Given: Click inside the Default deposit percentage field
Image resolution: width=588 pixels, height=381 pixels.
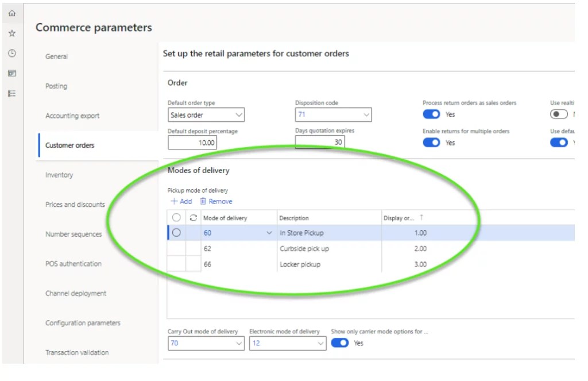Looking at the screenshot, I should tap(192, 143).
